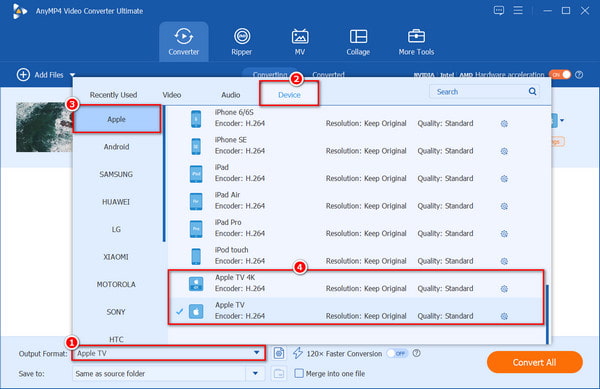Choose the iPad Pro profile icon

pyautogui.click(x=196, y=229)
